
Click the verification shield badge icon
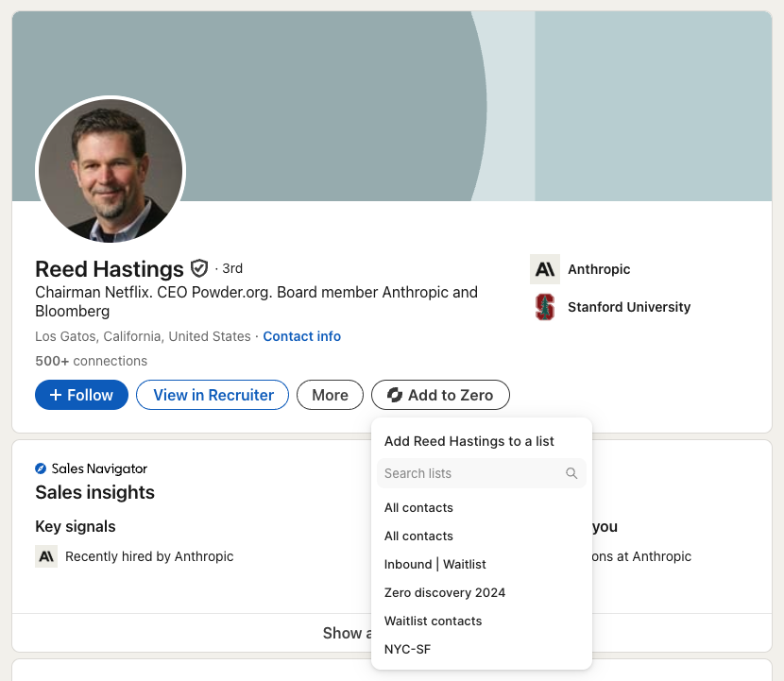(199, 268)
